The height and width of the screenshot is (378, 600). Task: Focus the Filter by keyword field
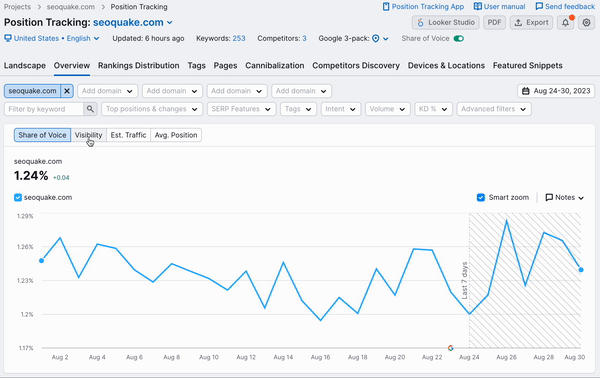(44, 109)
